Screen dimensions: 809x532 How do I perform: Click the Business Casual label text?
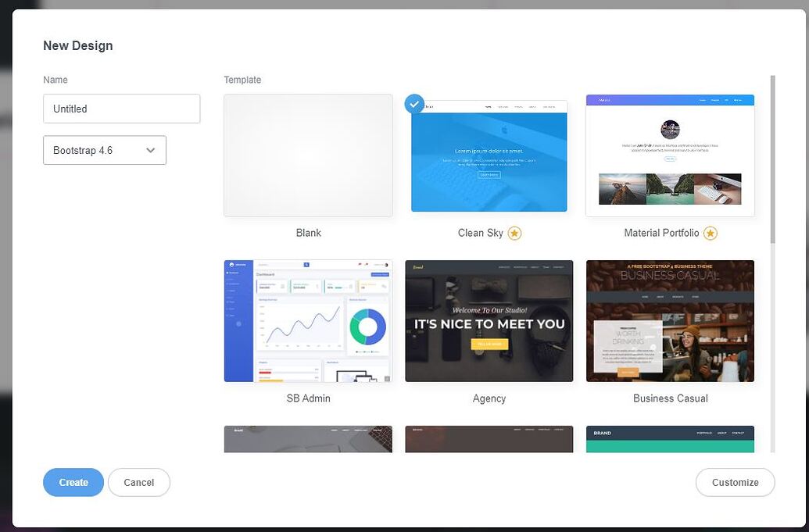coord(670,398)
